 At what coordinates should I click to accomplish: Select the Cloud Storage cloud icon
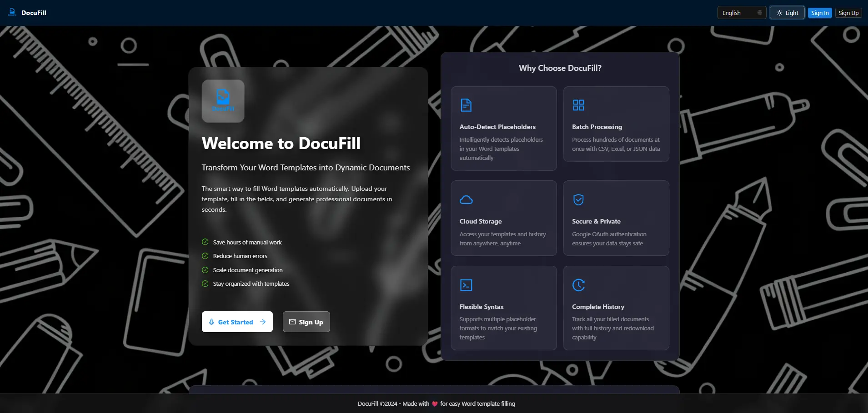[x=467, y=199]
